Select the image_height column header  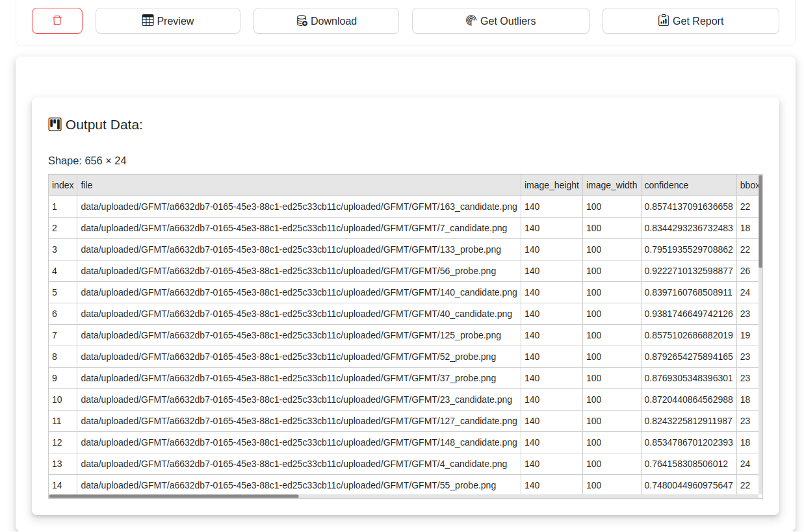click(x=551, y=185)
